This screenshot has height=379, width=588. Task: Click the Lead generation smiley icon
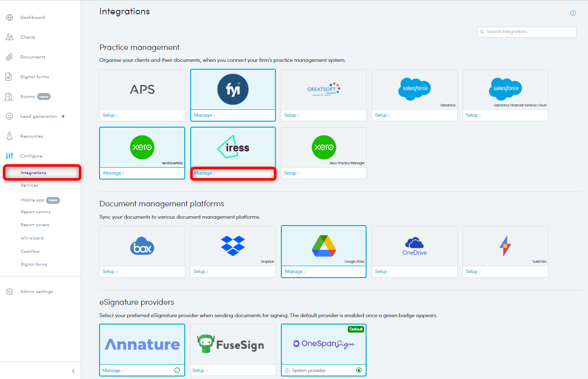click(10, 116)
